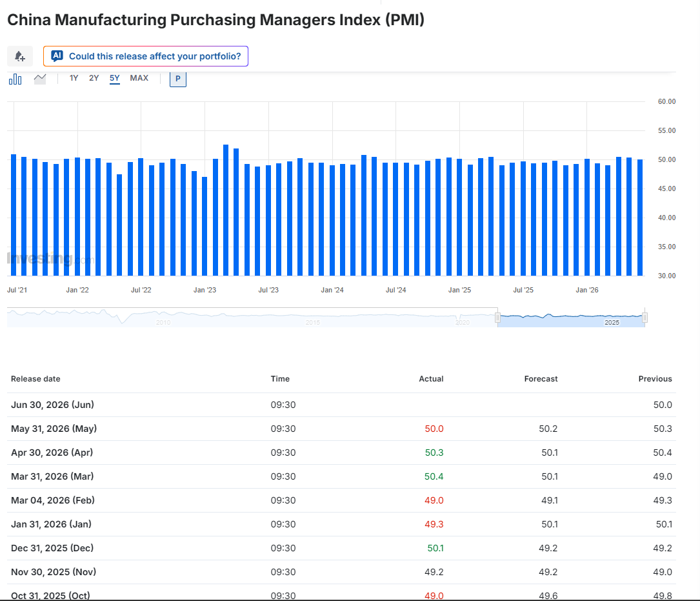This screenshot has width=700, height=601.
Task: Click the tallest bar near Jan '23
Action: click(x=226, y=210)
